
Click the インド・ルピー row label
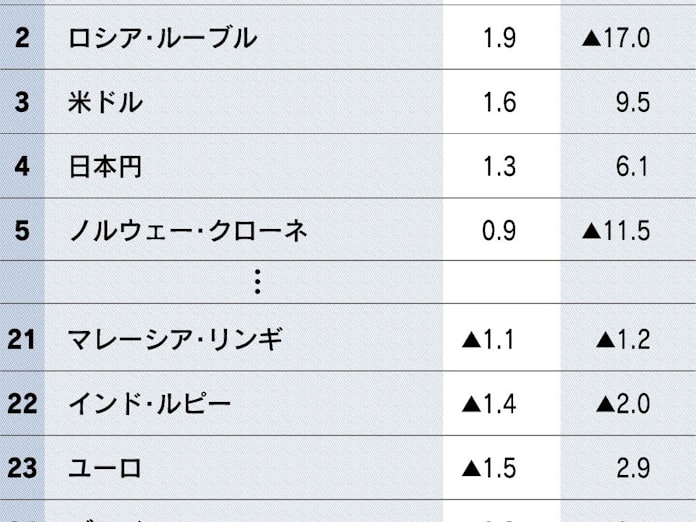[x=150, y=404]
